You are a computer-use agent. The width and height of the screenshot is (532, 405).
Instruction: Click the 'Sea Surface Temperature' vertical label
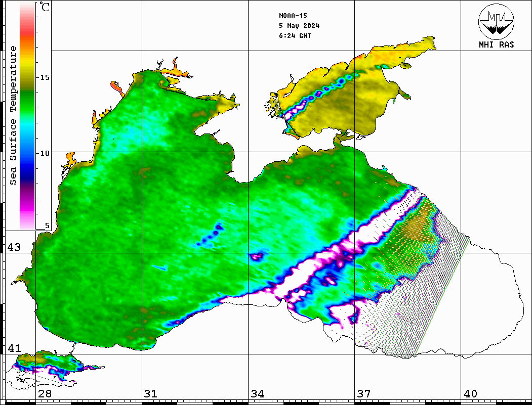click(13, 115)
